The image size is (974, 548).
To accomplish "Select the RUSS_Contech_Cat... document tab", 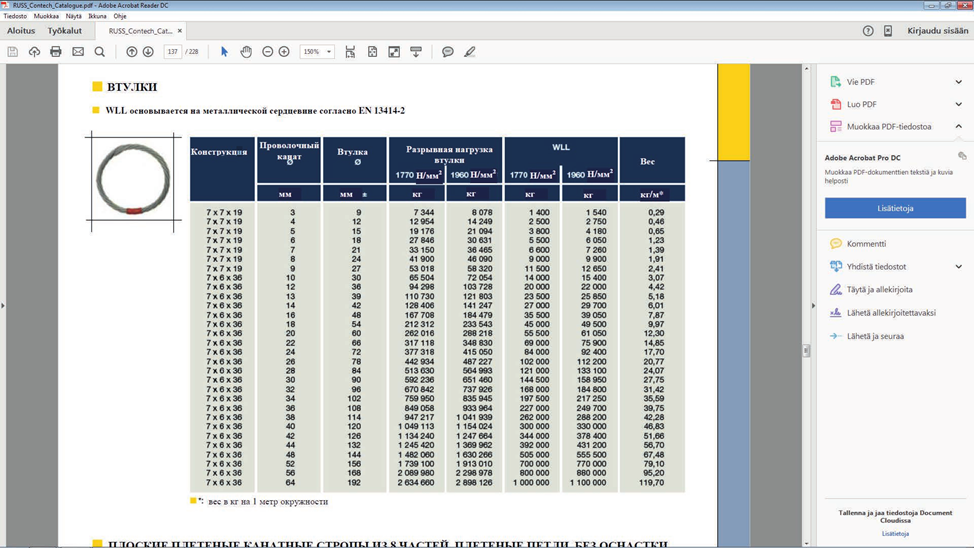I will point(140,31).
